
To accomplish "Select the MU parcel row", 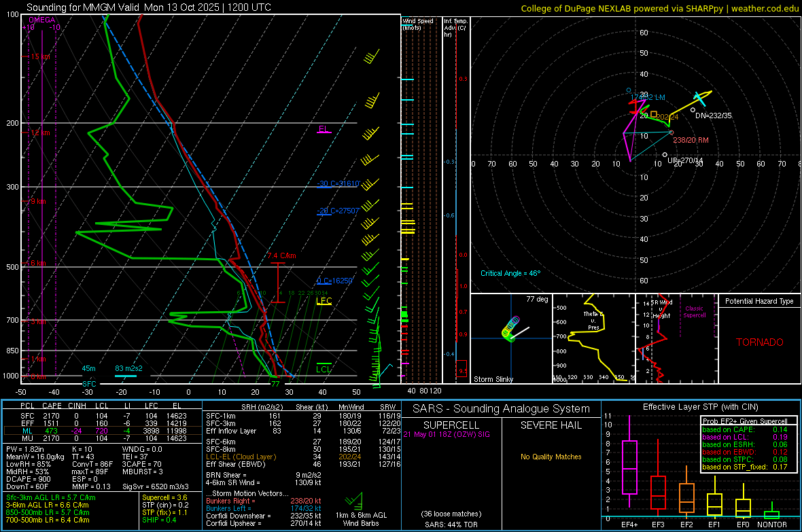I will point(103,438).
